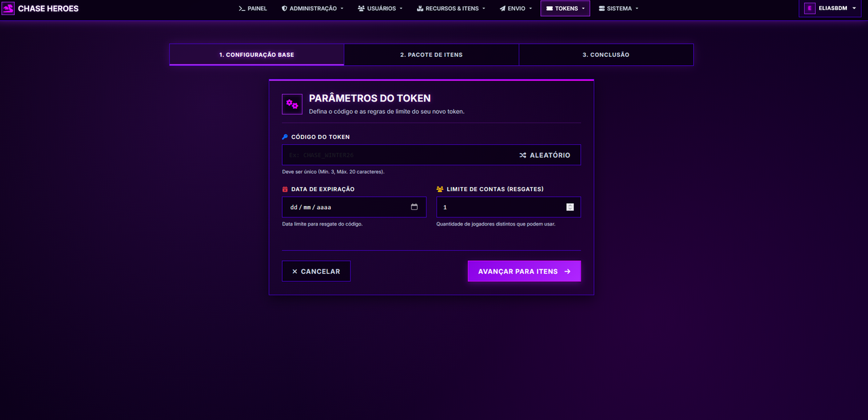The height and width of the screenshot is (420, 868).
Task: Open the Tokens dropdown menu
Action: (565, 9)
